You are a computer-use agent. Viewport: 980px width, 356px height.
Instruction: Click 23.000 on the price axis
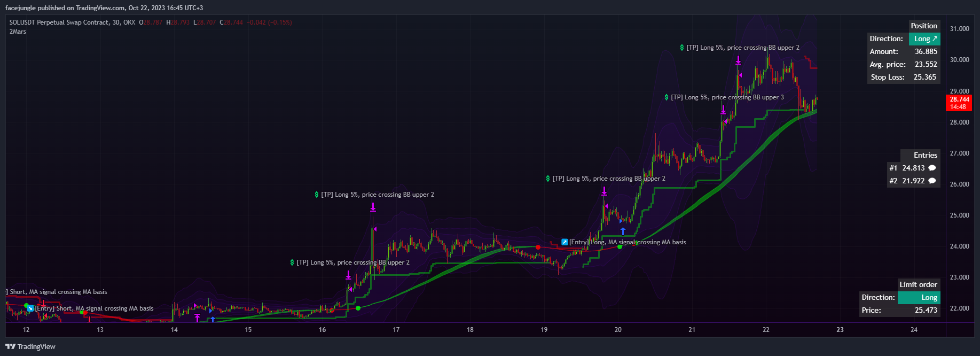pyautogui.click(x=959, y=277)
